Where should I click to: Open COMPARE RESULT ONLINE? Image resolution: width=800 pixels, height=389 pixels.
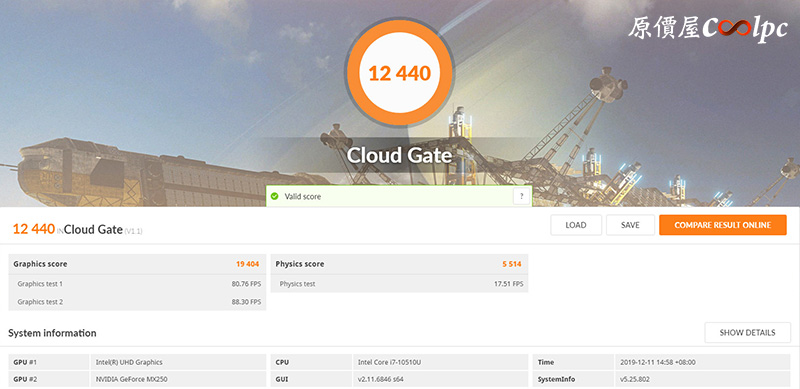pyautogui.click(x=722, y=225)
